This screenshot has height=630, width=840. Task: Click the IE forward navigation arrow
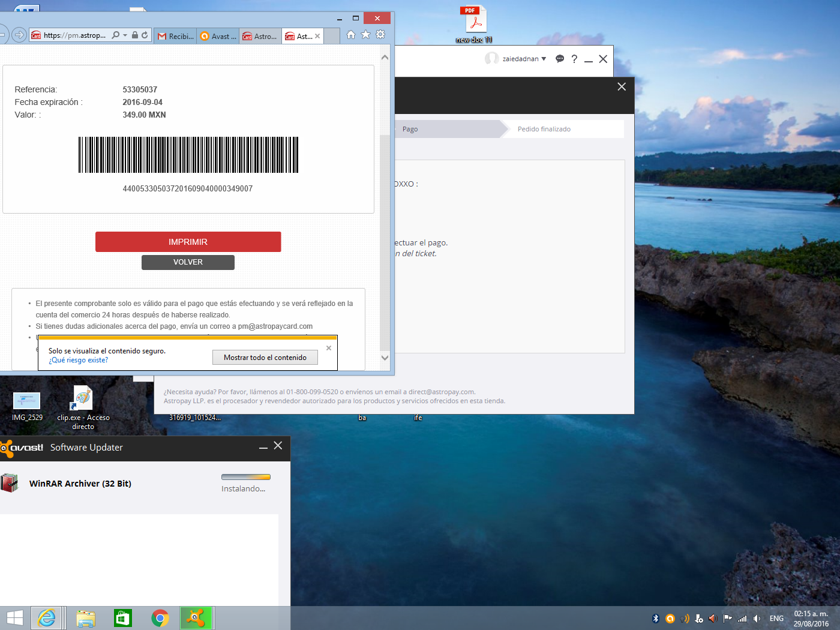coord(19,35)
